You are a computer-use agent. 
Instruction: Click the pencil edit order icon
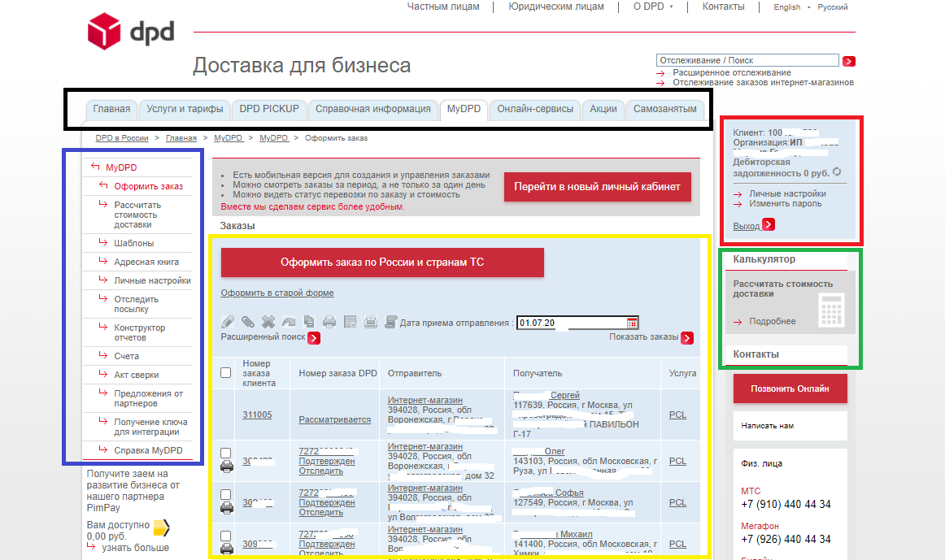click(x=228, y=322)
